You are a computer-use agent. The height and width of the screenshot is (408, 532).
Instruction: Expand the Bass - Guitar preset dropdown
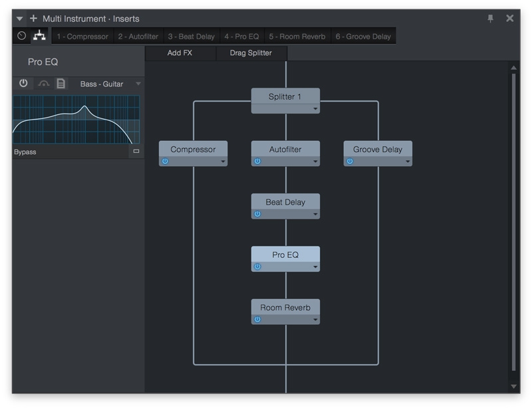(x=138, y=84)
